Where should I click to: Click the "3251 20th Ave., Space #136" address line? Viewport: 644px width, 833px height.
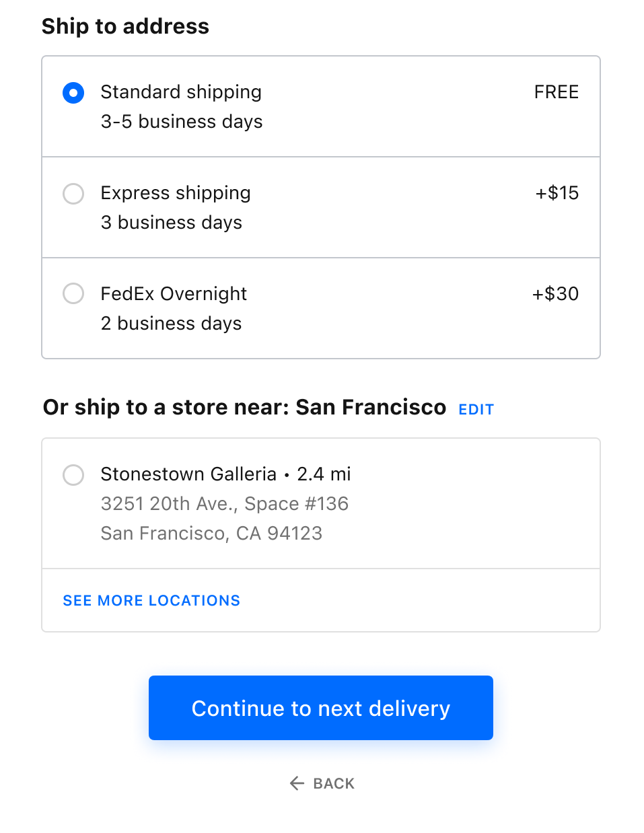point(224,504)
